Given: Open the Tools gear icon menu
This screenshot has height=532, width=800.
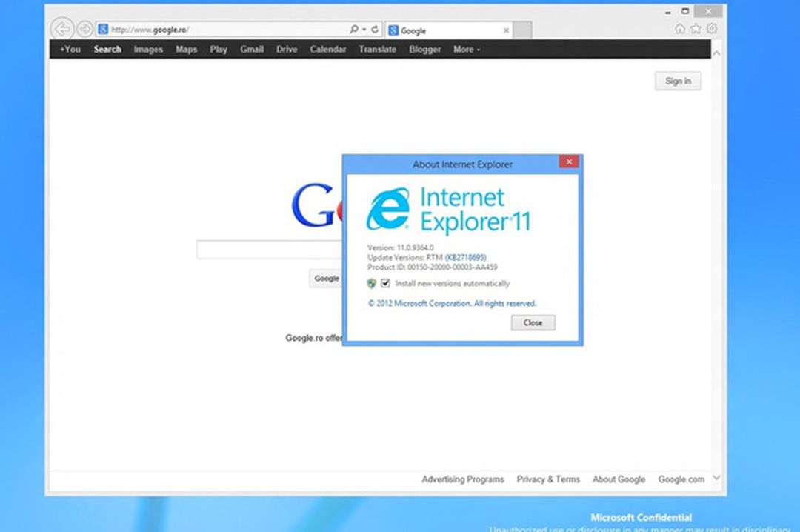Looking at the screenshot, I should click(x=712, y=27).
